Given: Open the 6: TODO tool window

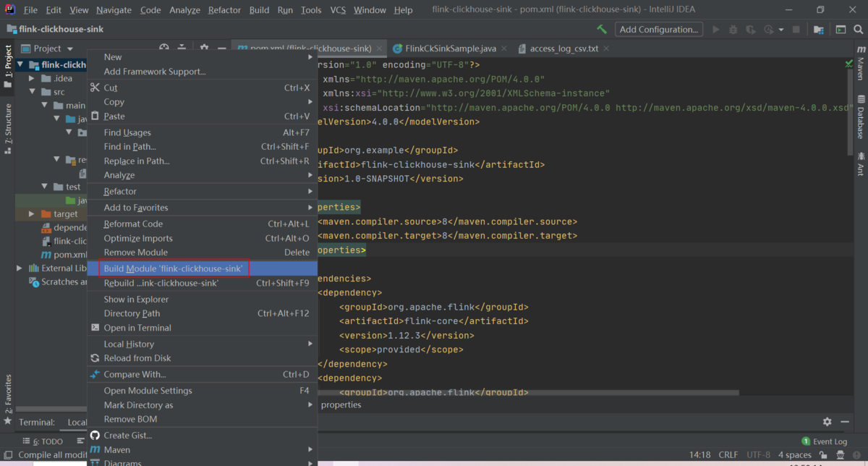Looking at the screenshot, I should pyautogui.click(x=43, y=441).
